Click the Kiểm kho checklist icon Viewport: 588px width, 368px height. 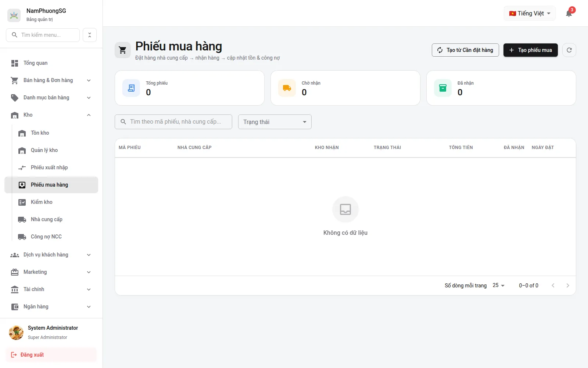pos(22,202)
